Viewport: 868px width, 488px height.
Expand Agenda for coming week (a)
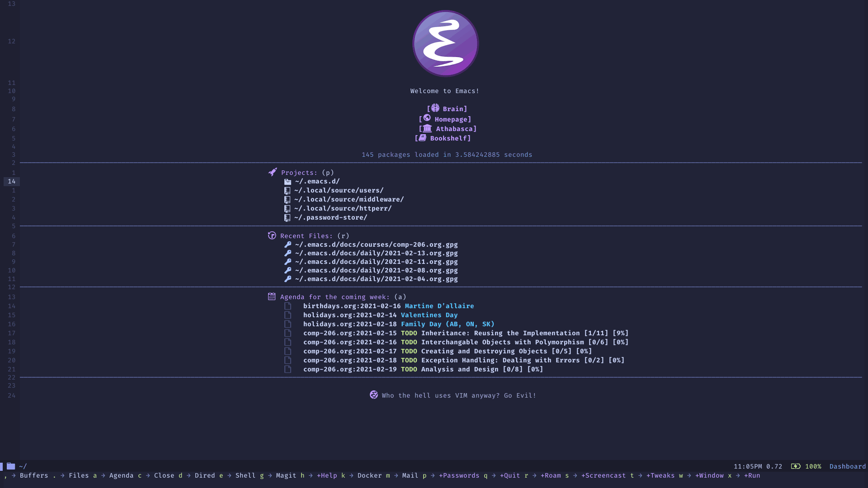coord(335,297)
